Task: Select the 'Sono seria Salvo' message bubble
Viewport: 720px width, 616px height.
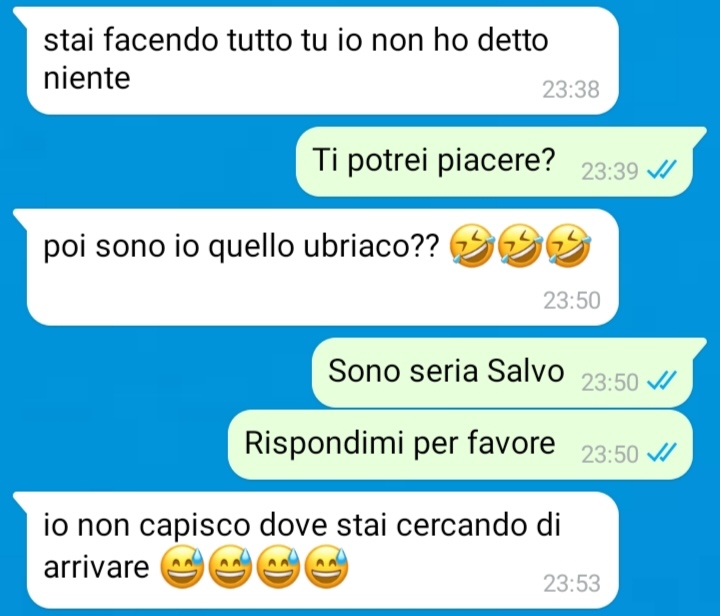Action: (x=502, y=372)
